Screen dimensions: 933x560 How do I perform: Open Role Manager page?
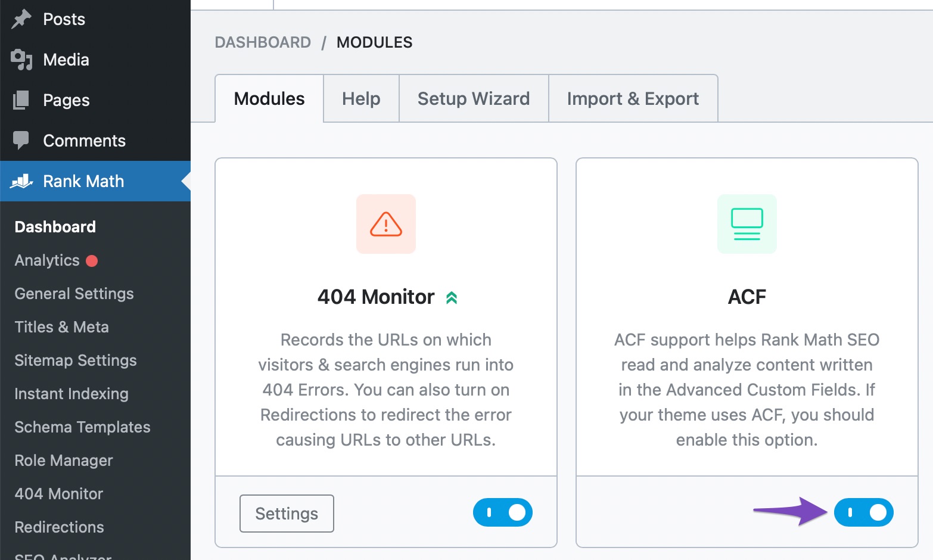tap(64, 461)
